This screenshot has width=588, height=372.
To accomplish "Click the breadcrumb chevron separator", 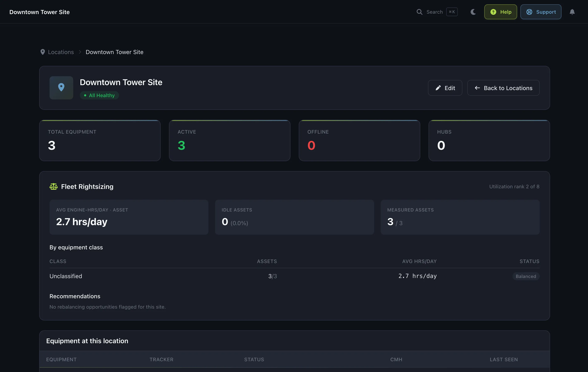I will 80,52.
